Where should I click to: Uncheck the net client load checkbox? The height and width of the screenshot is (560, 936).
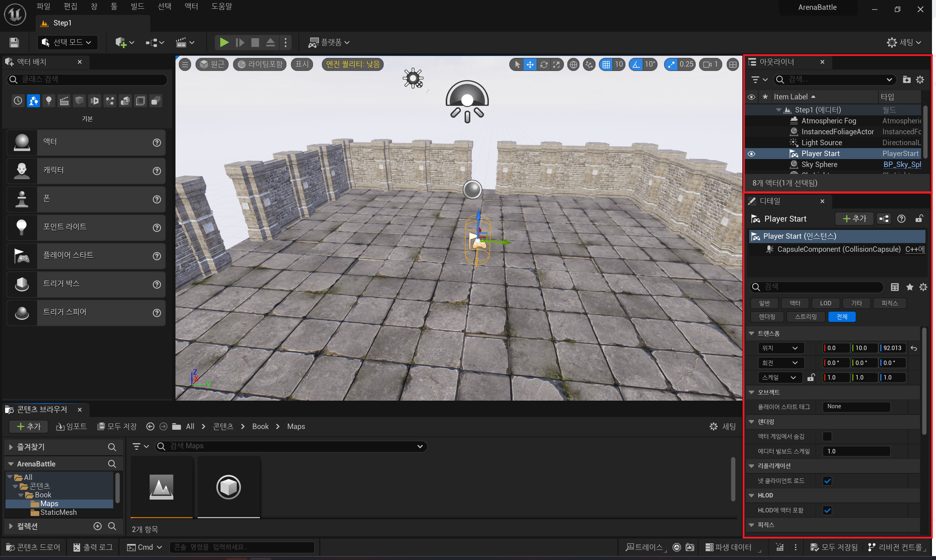(x=827, y=481)
